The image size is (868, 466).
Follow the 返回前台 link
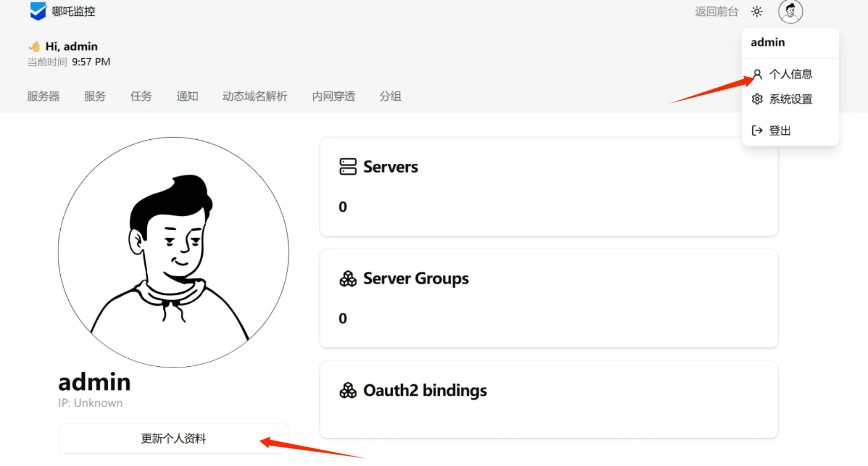716,11
